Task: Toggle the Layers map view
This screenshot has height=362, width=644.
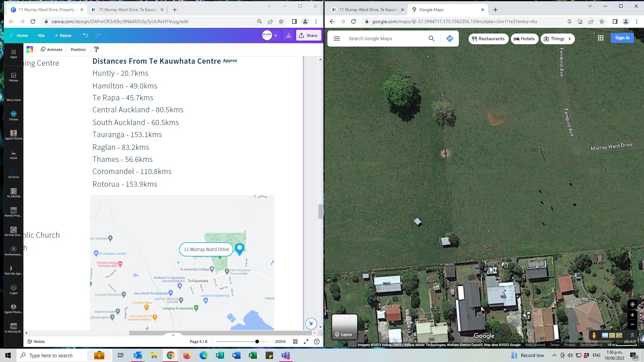Action: 344,327
